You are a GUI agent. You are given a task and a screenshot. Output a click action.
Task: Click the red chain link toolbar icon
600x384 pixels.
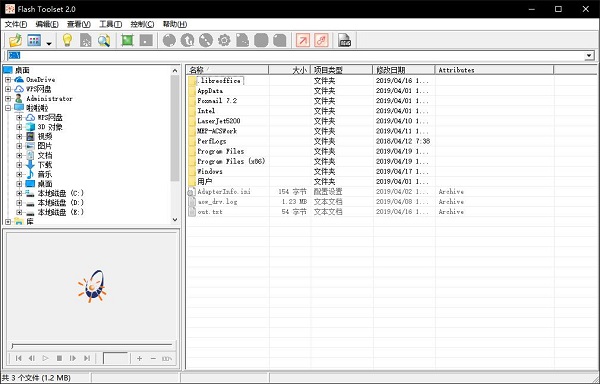pos(321,40)
